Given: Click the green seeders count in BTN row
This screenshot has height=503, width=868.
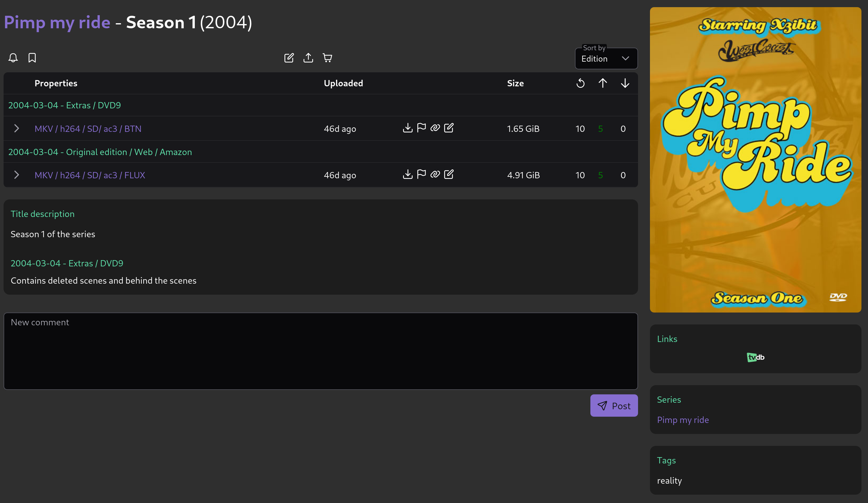Looking at the screenshot, I should pyautogui.click(x=601, y=129).
